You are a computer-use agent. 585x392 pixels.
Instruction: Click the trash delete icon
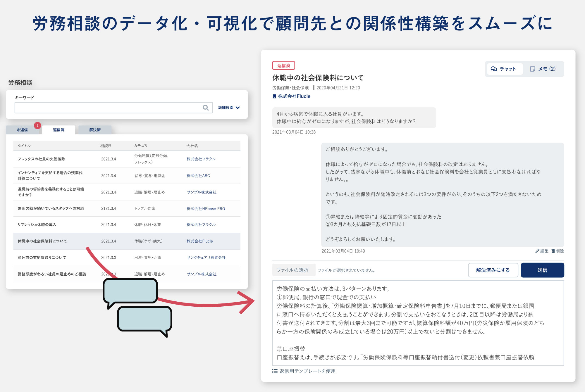point(553,251)
